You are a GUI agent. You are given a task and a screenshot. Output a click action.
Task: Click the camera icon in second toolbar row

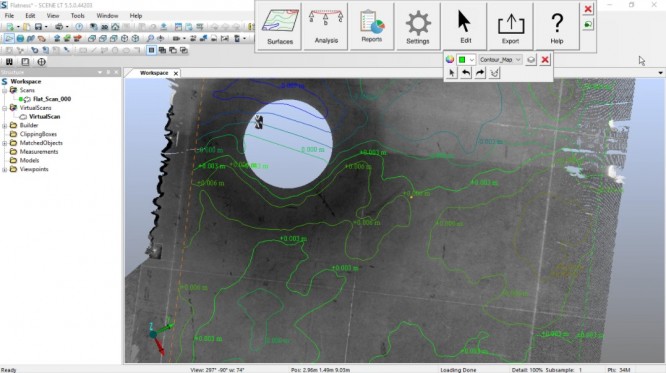point(176,39)
